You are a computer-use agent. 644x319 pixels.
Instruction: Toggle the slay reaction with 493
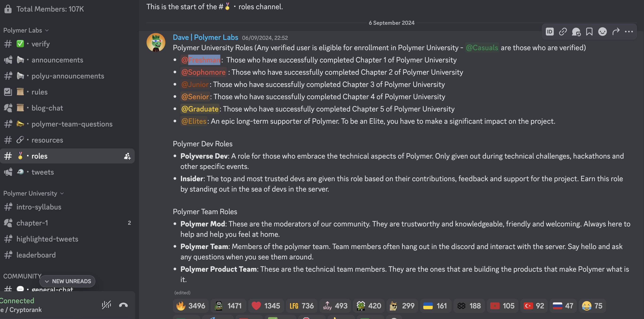coord(335,306)
